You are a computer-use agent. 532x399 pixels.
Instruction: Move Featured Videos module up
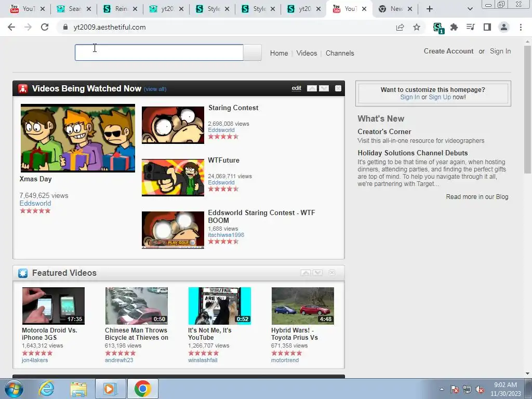pyautogui.click(x=305, y=273)
